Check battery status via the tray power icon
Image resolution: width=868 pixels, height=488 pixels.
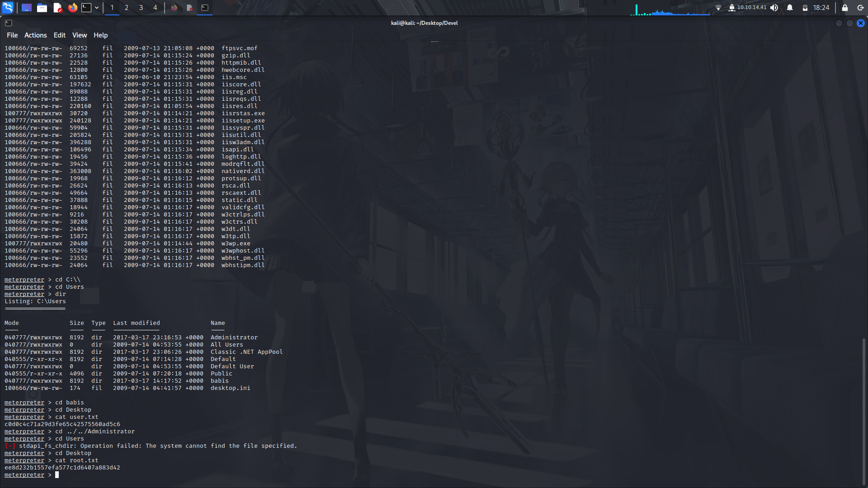click(806, 7)
